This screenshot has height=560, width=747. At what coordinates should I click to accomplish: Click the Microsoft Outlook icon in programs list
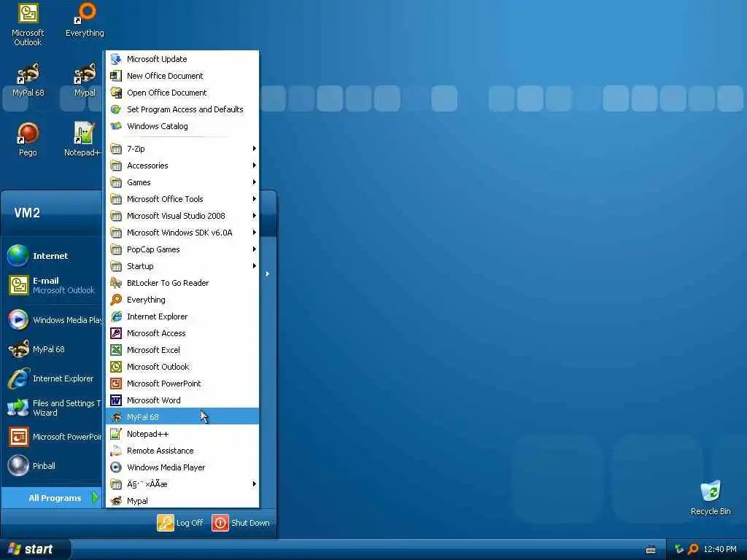[x=116, y=367]
